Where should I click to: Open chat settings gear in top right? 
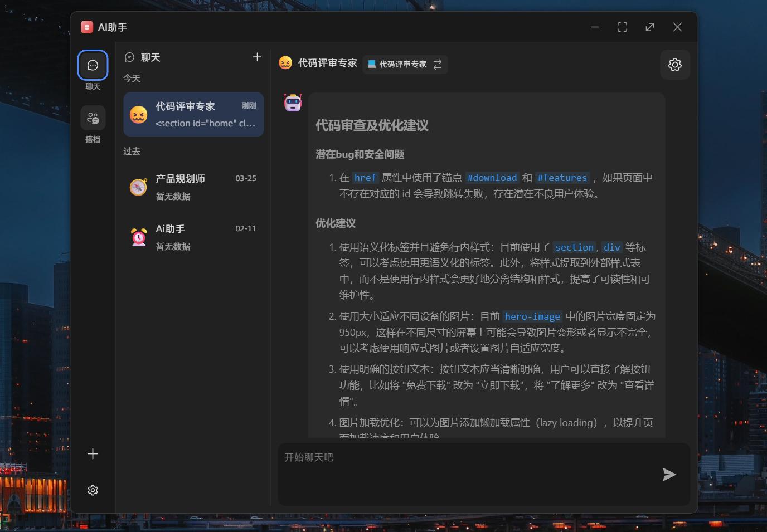point(674,65)
